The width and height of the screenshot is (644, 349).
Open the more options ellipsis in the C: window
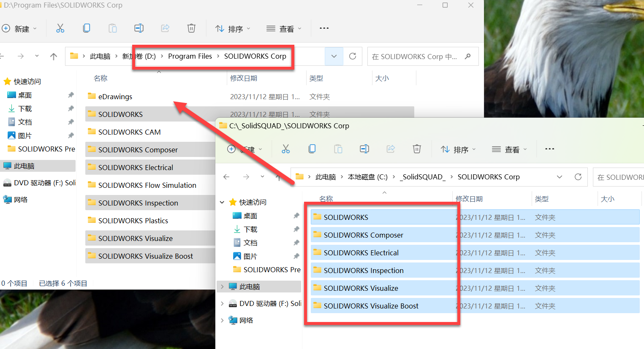click(x=549, y=149)
